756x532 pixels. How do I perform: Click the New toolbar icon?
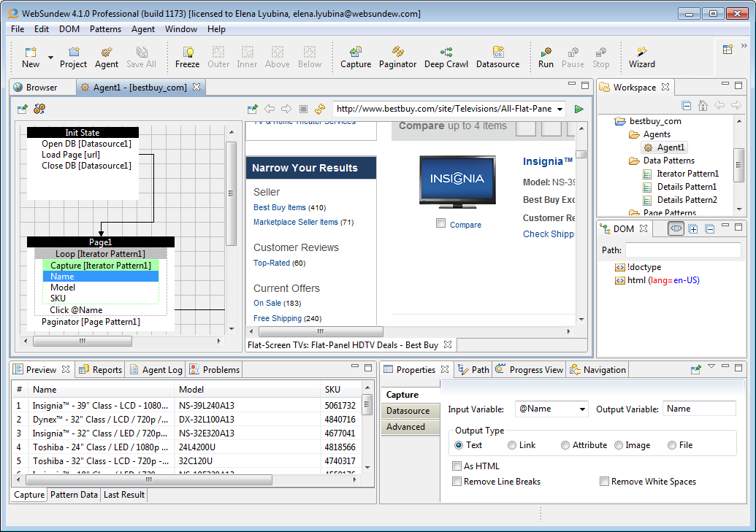pyautogui.click(x=31, y=58)
